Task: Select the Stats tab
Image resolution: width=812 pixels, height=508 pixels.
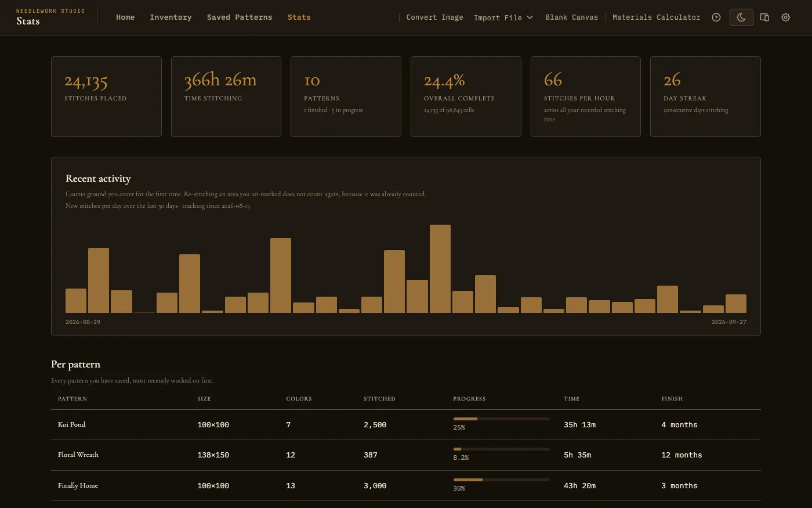Action: click(x=299, y=17)
